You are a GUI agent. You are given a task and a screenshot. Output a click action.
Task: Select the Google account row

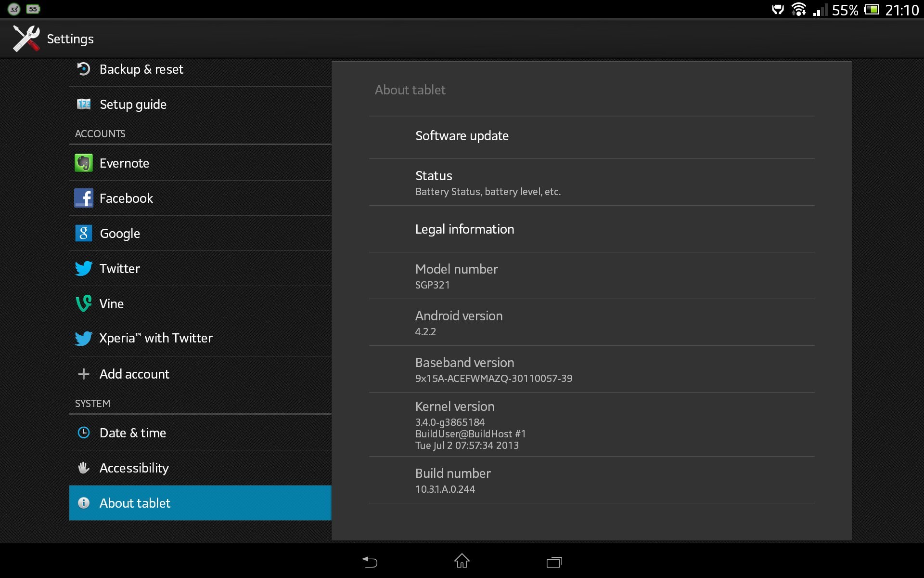tap(200, 234)
